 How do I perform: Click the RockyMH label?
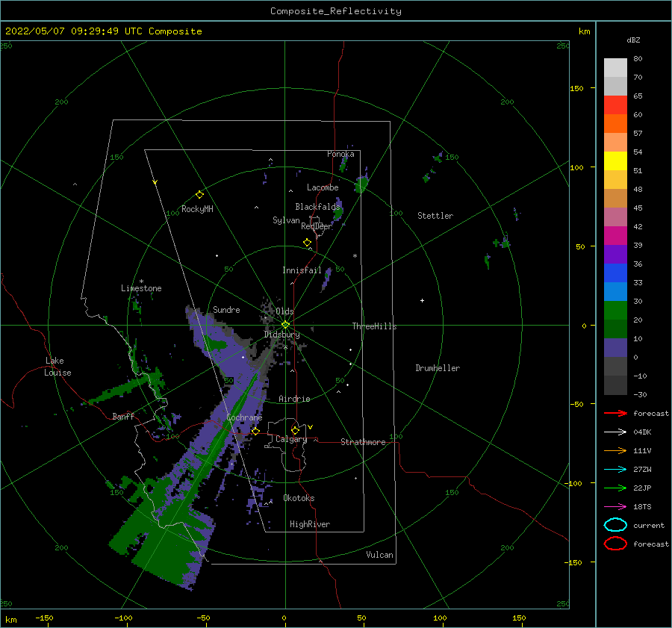[197, 209]
